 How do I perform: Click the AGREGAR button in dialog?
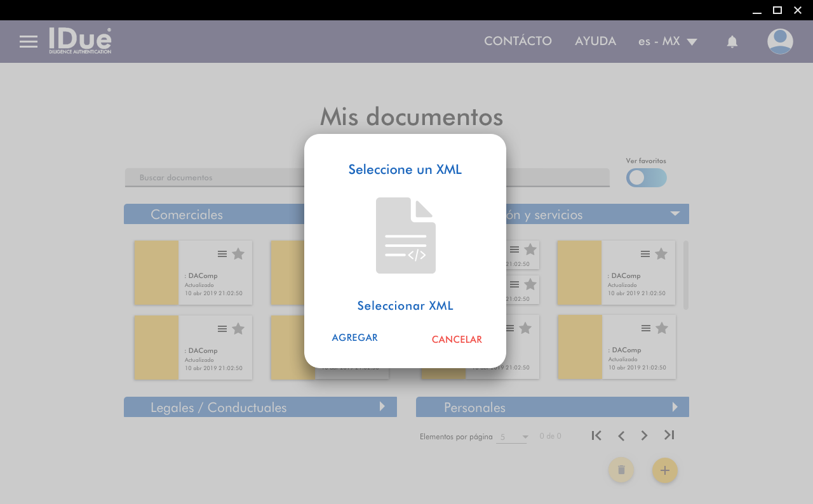pos(354,338)
